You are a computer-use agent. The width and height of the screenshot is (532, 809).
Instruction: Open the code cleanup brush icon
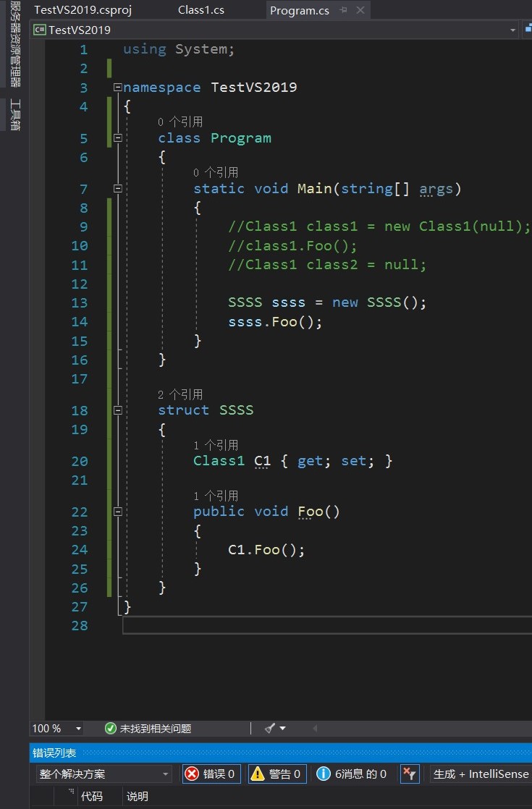coord(269,729)
